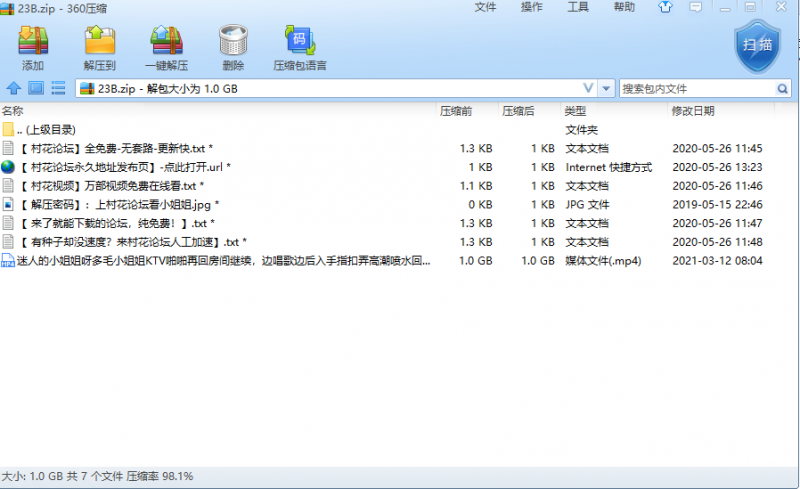The image size is (800, 489).
Task: Go up one level with the up arrow
Action: (14, 88)
